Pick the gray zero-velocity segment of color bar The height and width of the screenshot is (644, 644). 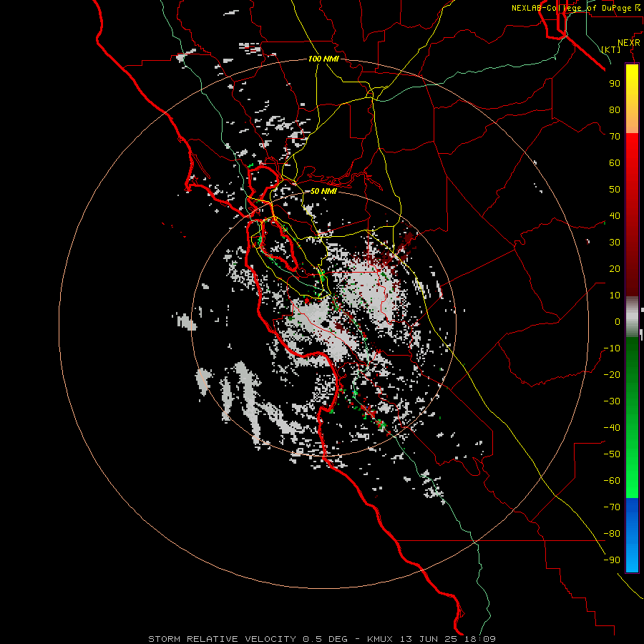coord(632,317)
